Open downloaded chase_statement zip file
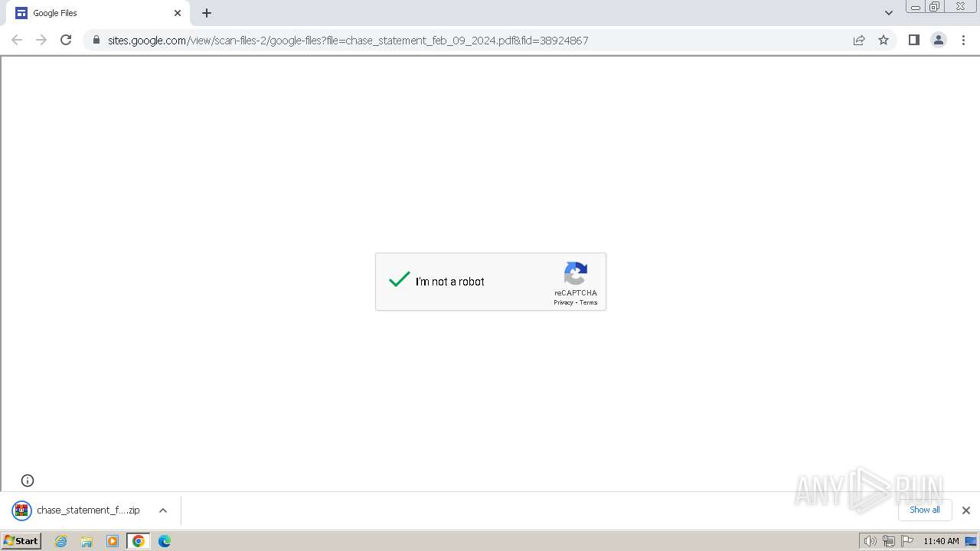Screen dimensions: 980x551 (x=88, y=510)
